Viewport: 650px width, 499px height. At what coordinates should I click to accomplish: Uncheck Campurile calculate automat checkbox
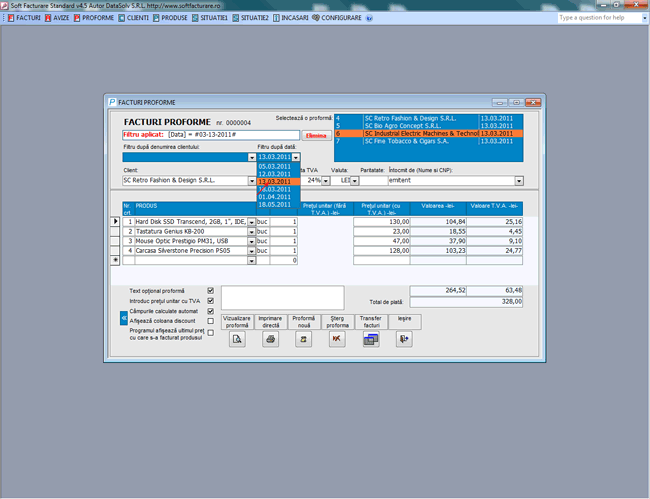[x=211, y=311]
